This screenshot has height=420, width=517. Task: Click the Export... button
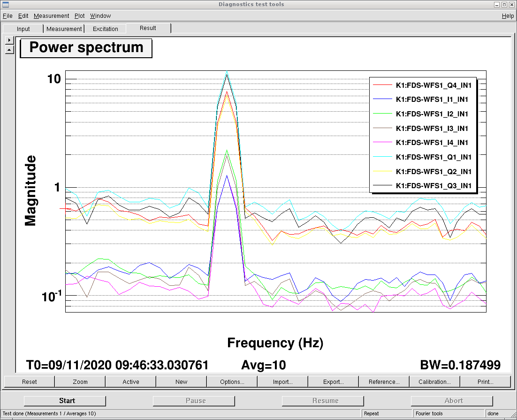(334, 382)
